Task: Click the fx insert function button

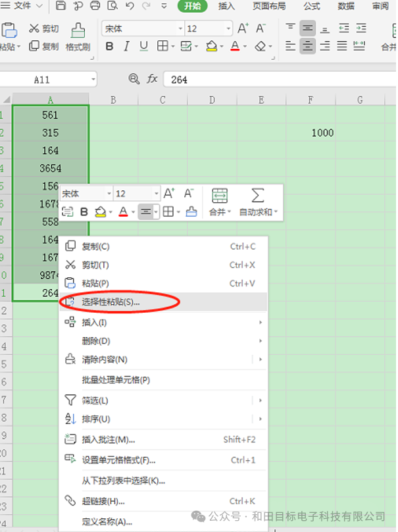Action: (x=152, y=80)
